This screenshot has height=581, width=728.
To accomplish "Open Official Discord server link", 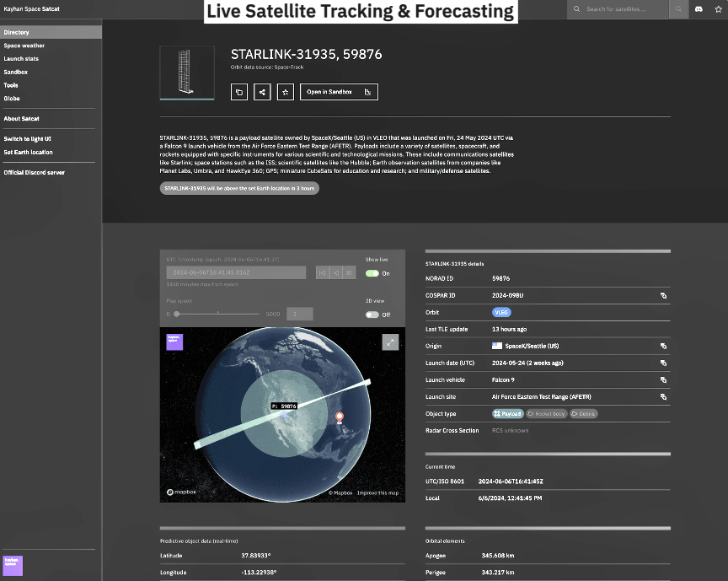I will click(x=34, y=172).
